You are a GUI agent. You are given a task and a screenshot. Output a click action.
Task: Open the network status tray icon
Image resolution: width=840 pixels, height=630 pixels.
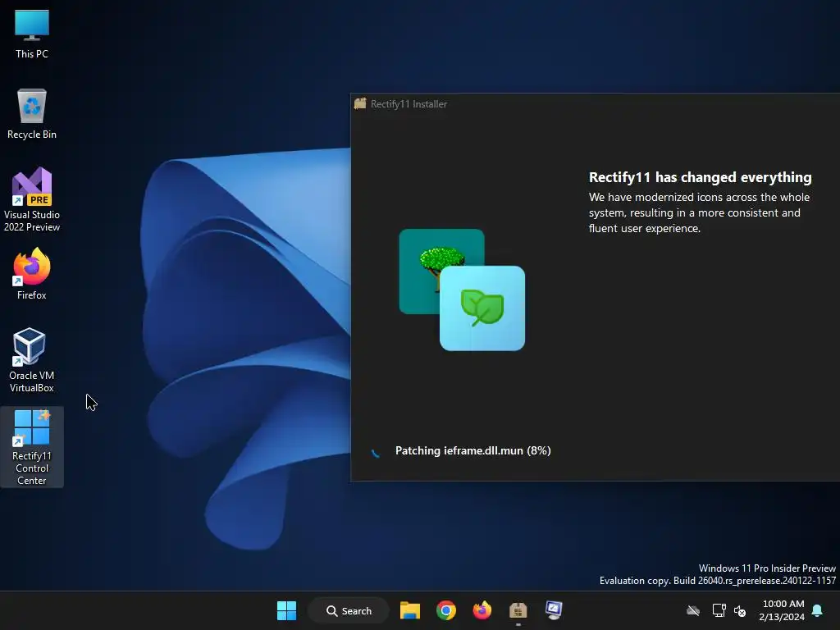pyautogui.click(x=719, y=610)
